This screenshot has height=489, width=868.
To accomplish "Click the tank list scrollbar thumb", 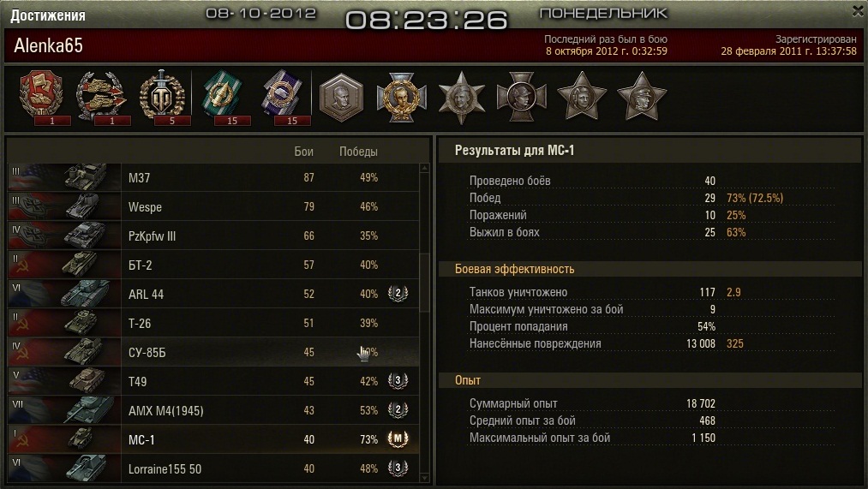I will (x=425, y=283).
